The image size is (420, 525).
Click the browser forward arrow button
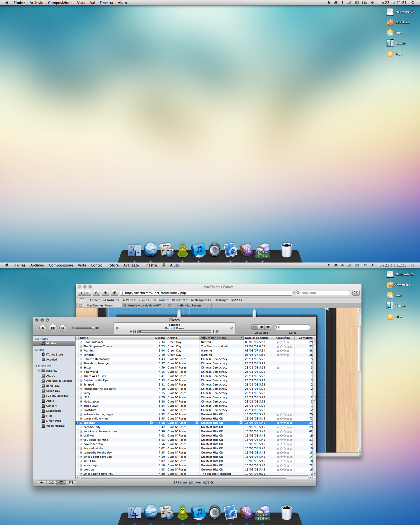pos(87,293)
